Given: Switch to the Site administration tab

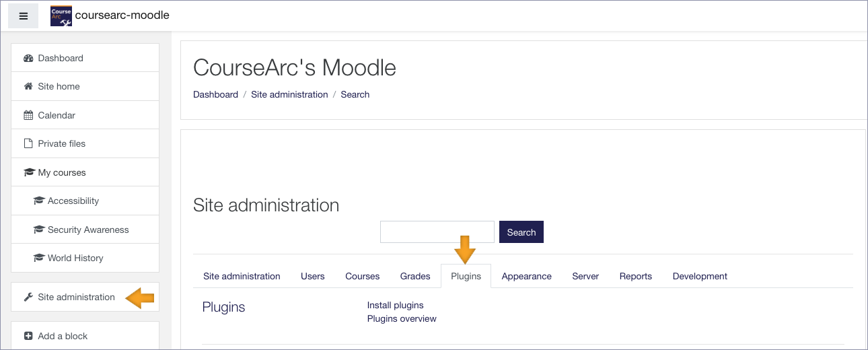Looking at the screenshot, I should coord(242,276).
